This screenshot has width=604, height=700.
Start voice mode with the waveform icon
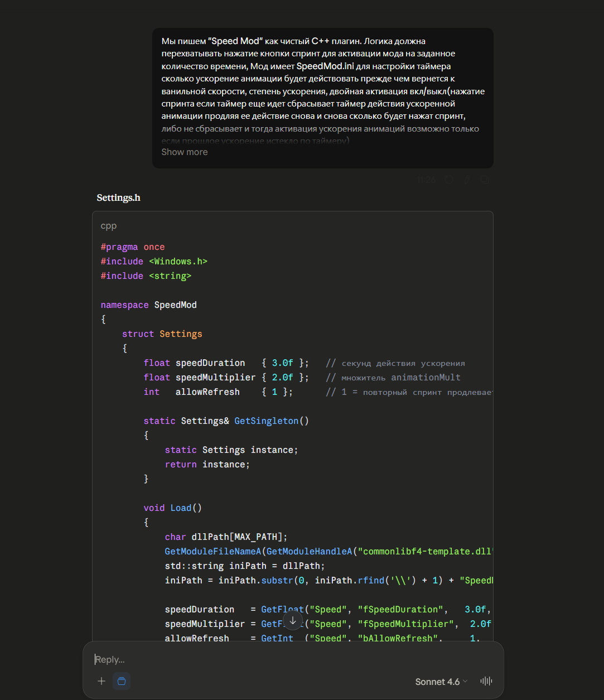(x=486, y=681)
